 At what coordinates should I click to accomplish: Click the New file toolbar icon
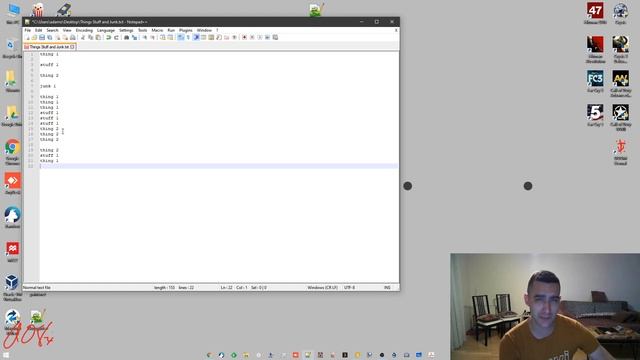28,37
